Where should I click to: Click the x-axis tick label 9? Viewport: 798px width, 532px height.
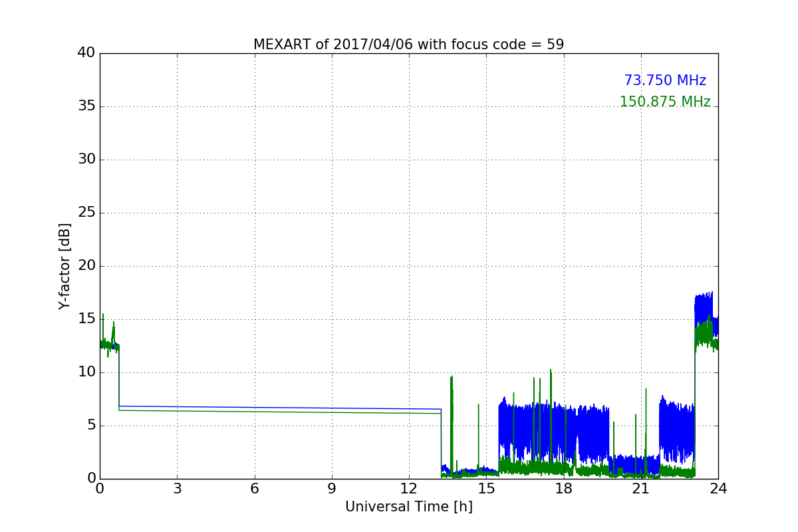(332, 488)
